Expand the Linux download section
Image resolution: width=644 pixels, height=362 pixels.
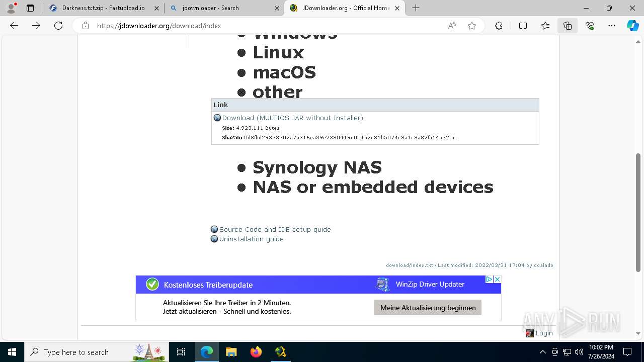tap(278, 52)
